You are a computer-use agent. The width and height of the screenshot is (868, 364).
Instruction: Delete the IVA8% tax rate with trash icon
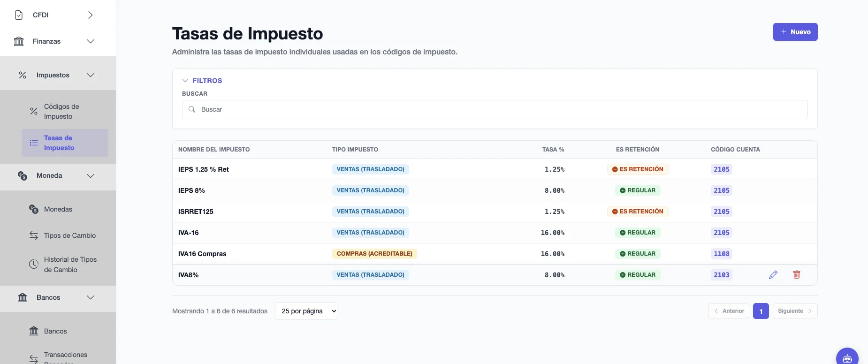(797, 275)
